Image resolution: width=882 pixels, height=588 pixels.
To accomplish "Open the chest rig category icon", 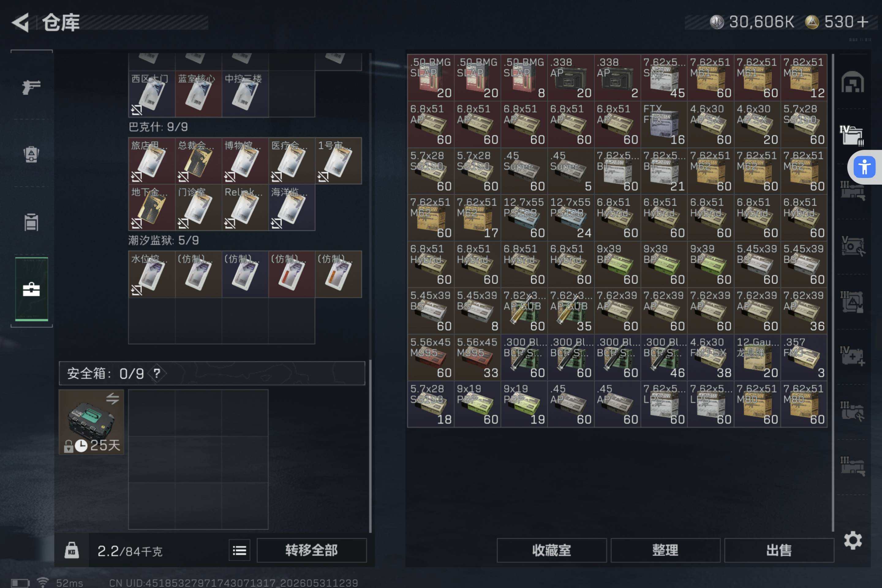I will tap(31, 222).
